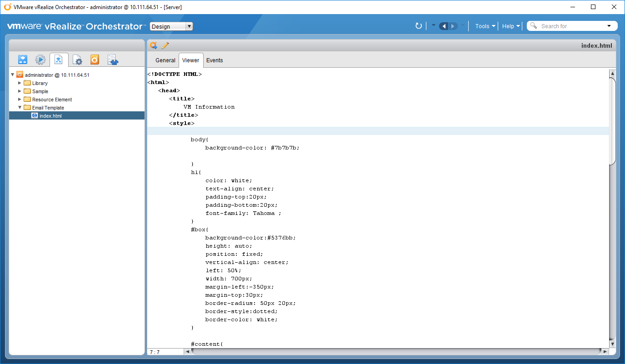Select the Resources view tab icon
Image resolution: width=625 pixels, height=364 pixels.
tap(59, 60)
